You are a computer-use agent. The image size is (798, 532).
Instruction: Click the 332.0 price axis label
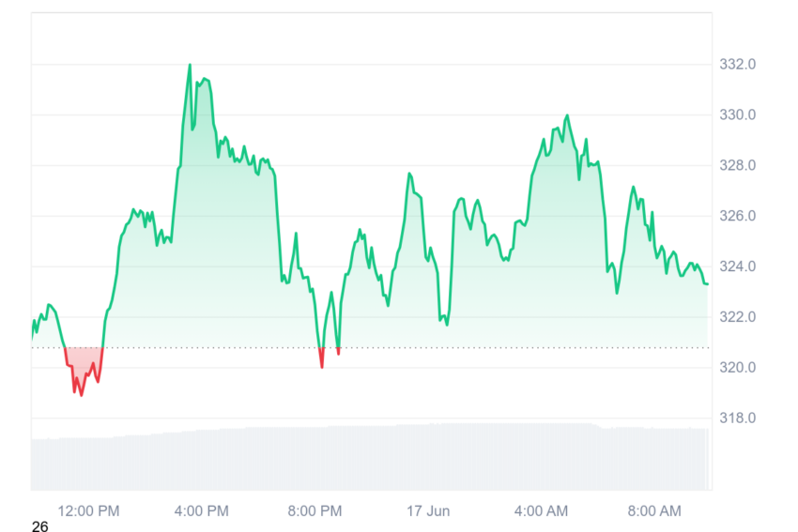(x=737, y=64)
